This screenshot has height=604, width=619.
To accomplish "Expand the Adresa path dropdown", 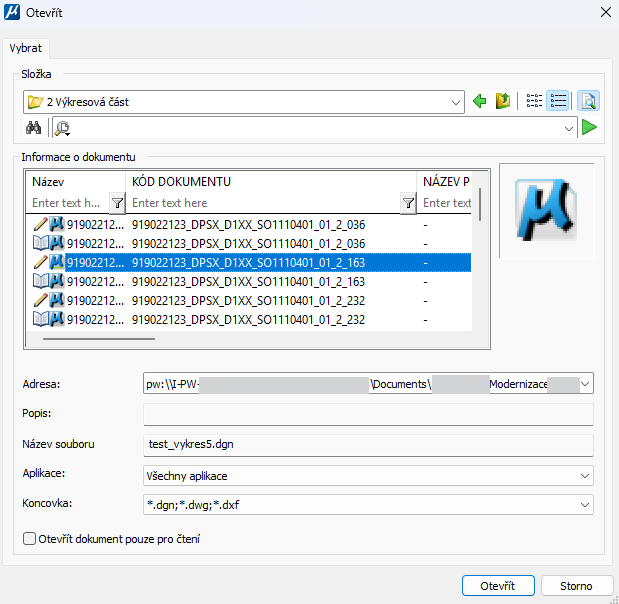I will [x=585, y=384].
